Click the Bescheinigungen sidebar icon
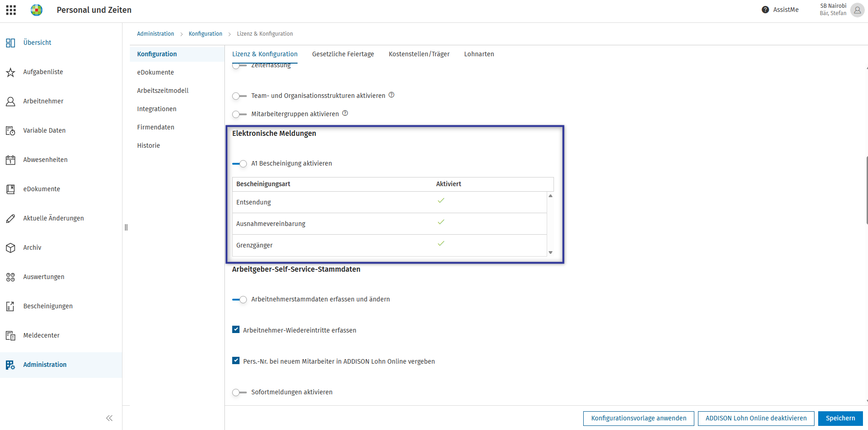Image resolution: width=868 pixels, height=430 pixels. [x=11, y=306]
